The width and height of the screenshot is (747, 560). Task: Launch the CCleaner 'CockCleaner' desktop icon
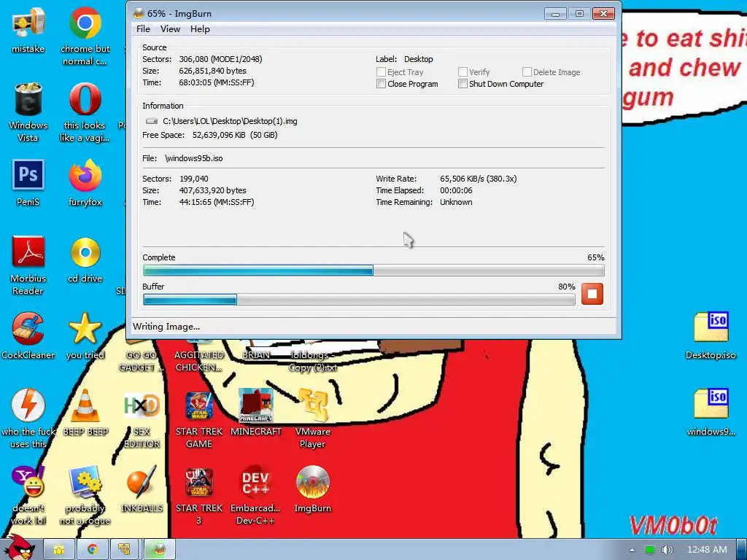click(x=28, y=329)
